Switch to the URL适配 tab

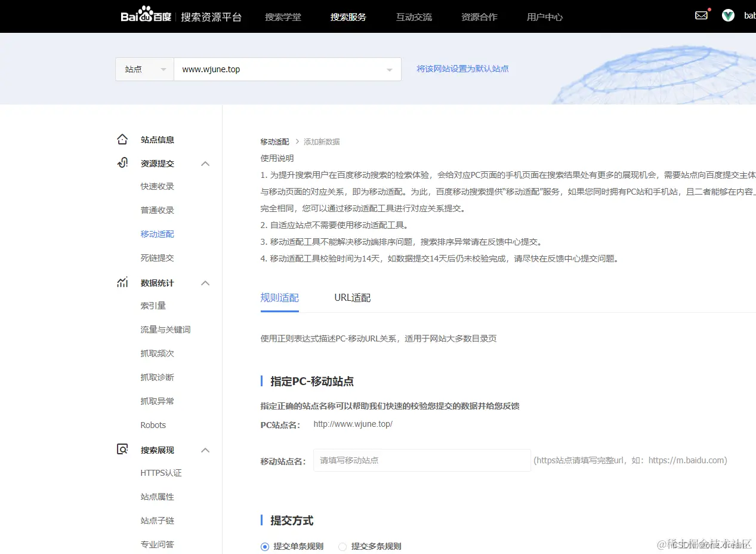point(351,297)
